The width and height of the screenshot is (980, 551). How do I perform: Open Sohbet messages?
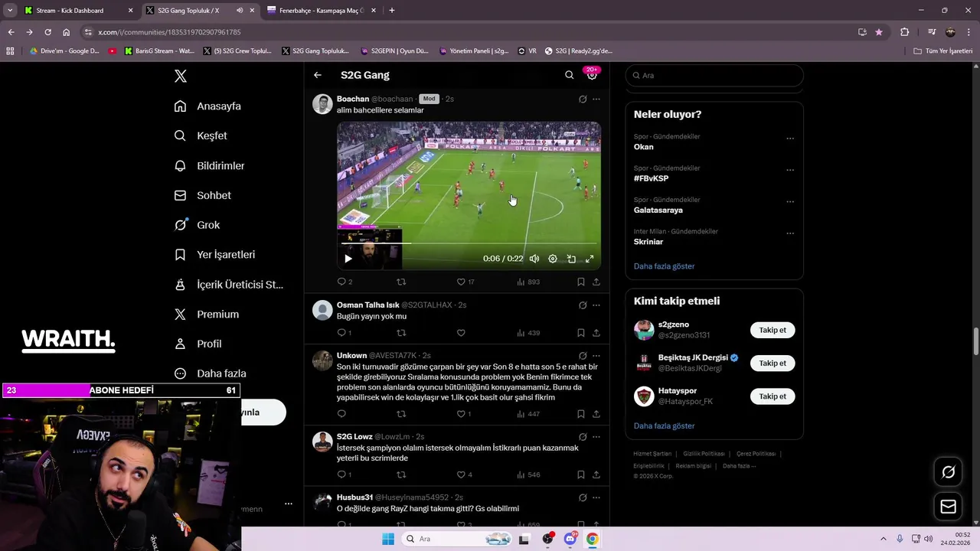pos(203,195)
